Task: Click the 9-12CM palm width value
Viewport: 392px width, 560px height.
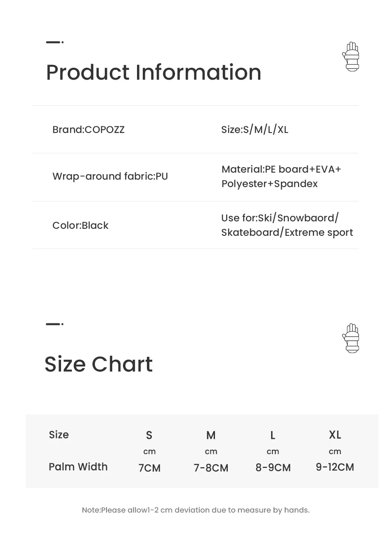Action: (335, 467)
